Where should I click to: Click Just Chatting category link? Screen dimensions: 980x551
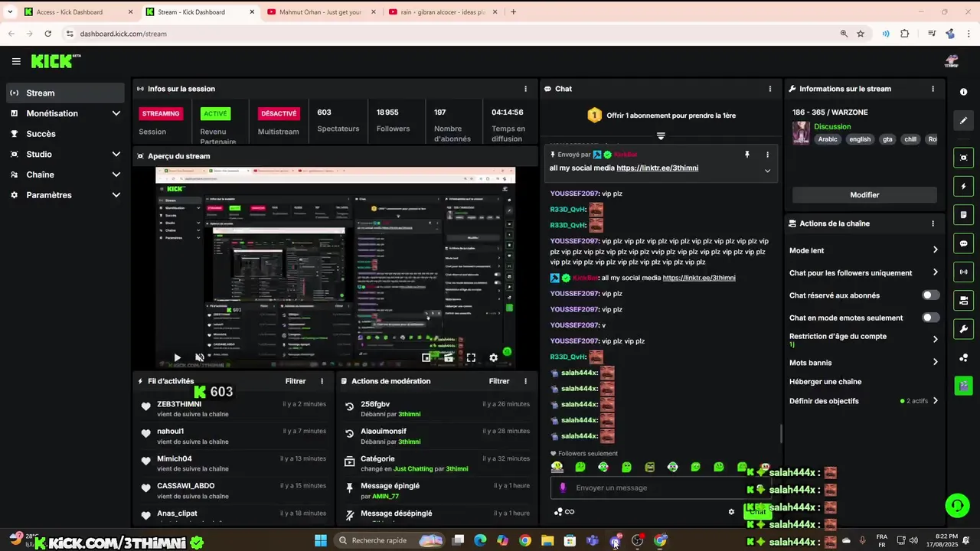[414, 468]
